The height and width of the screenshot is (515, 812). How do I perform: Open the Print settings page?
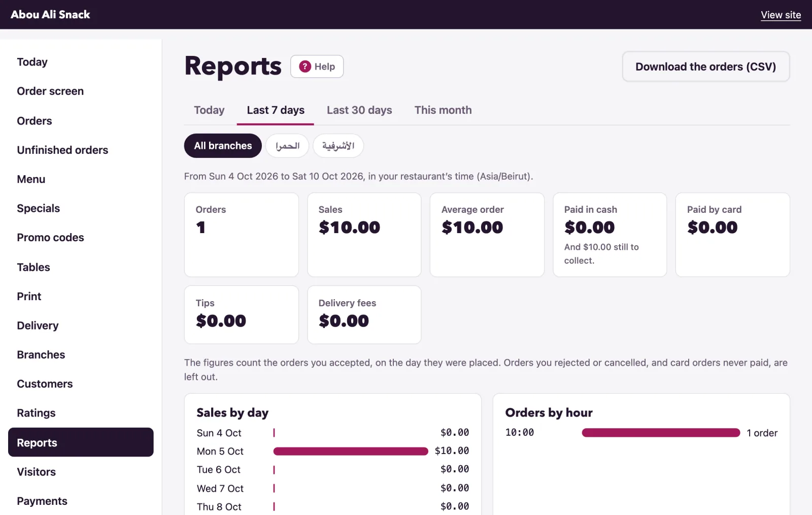[x=81, y=296]
